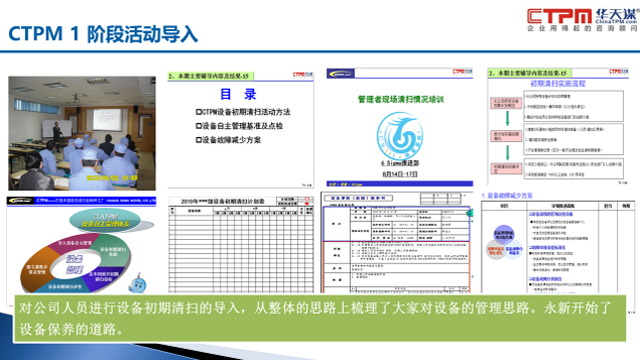The image size is (640, 360).
Task: Click the CTPM logo in the top-right corner
Action: point(582,20)
